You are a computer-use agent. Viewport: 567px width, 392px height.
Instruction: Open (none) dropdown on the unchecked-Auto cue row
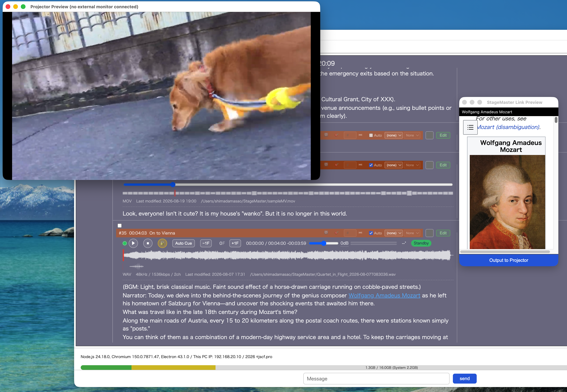click(393, 135)
